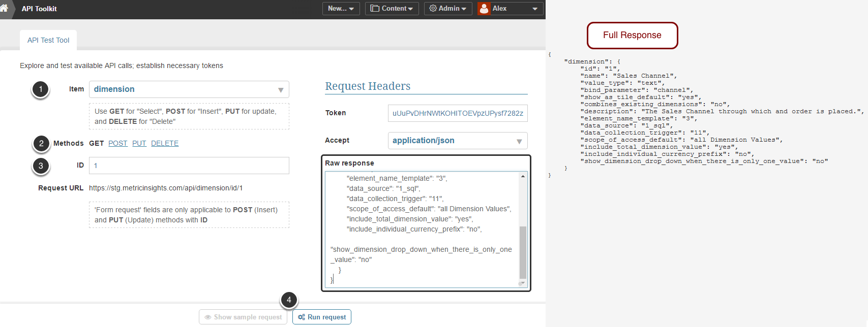Click the raw response scrollbar thumb
Screen dimensions: 868x327
(523, 252)
